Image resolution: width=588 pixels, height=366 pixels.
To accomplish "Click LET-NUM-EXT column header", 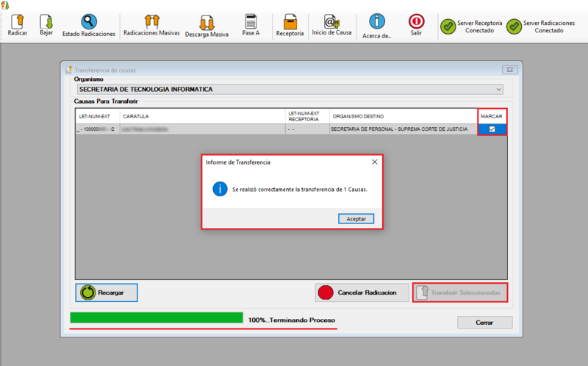I will pos(97,116).
